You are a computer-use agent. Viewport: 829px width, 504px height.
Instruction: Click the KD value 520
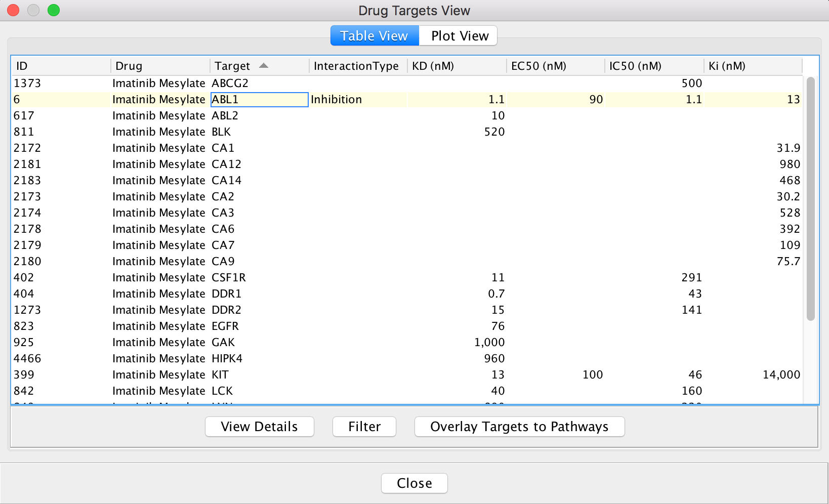[494, 132]
